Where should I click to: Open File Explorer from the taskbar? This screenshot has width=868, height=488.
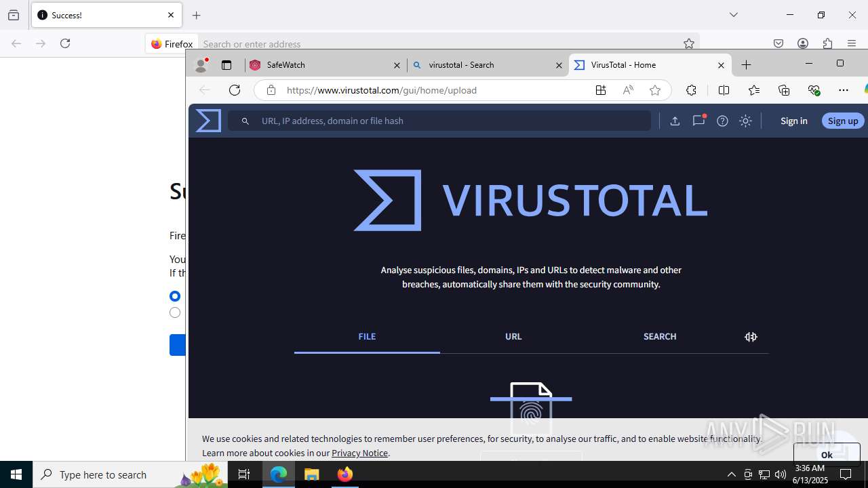(x=312, y=474)
